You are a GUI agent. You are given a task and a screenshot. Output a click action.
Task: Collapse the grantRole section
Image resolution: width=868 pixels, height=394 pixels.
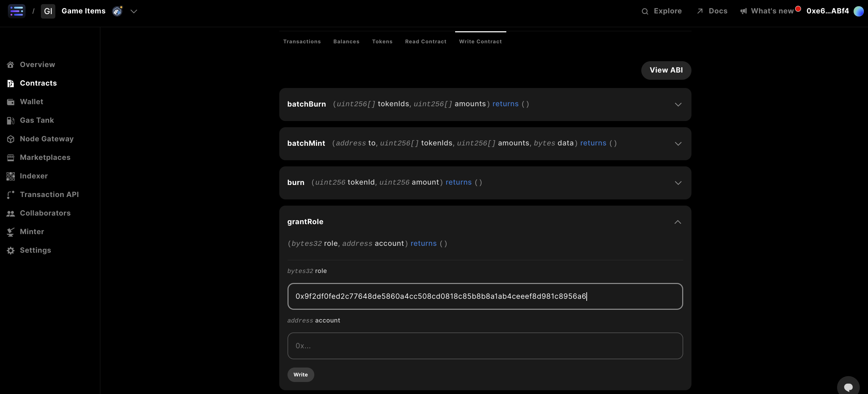pos(677,222)
